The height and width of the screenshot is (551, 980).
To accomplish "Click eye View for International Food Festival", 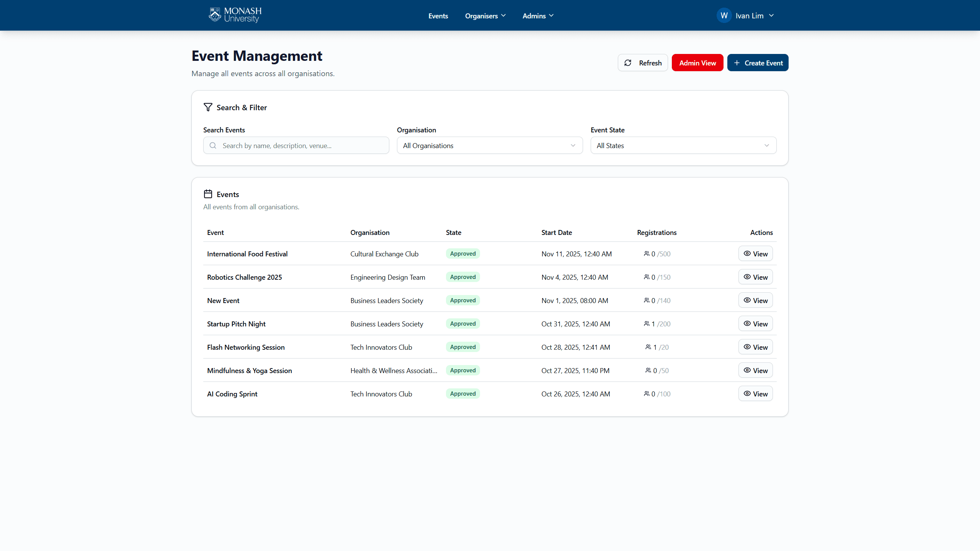I will tap(755, 254).
